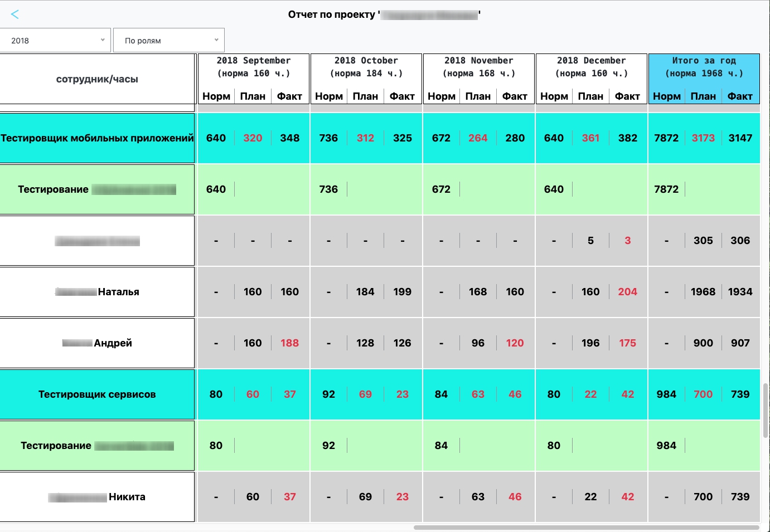Click employee row Никита

[97, 497]
